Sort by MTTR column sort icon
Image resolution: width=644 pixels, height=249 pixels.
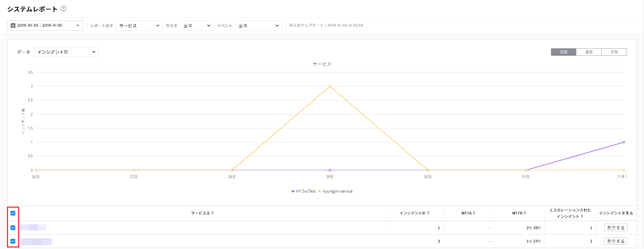(x=525, y=213)
